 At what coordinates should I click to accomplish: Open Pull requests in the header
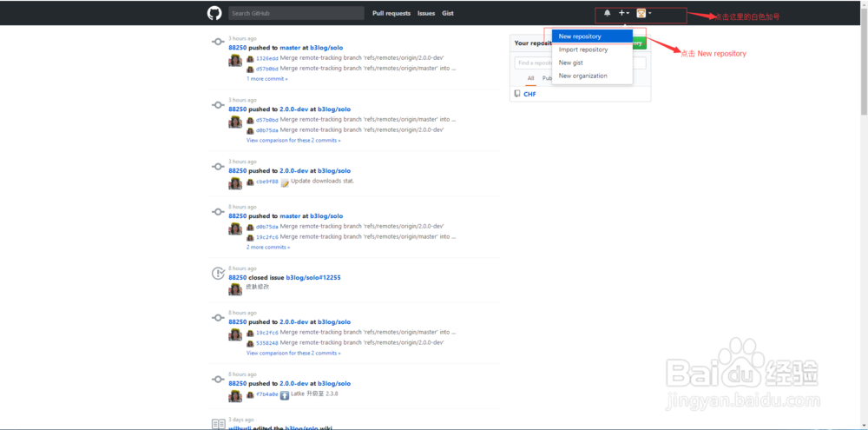click(x=391, y=13)
